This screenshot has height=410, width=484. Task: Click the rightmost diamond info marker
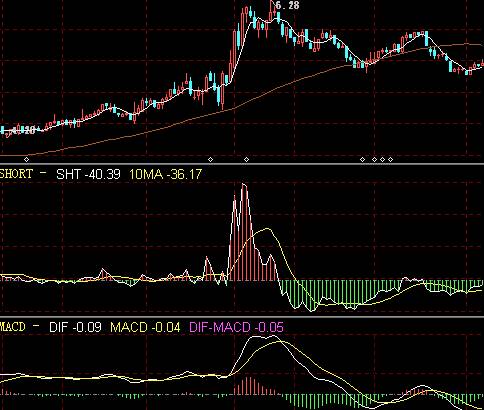coord(390,160)
